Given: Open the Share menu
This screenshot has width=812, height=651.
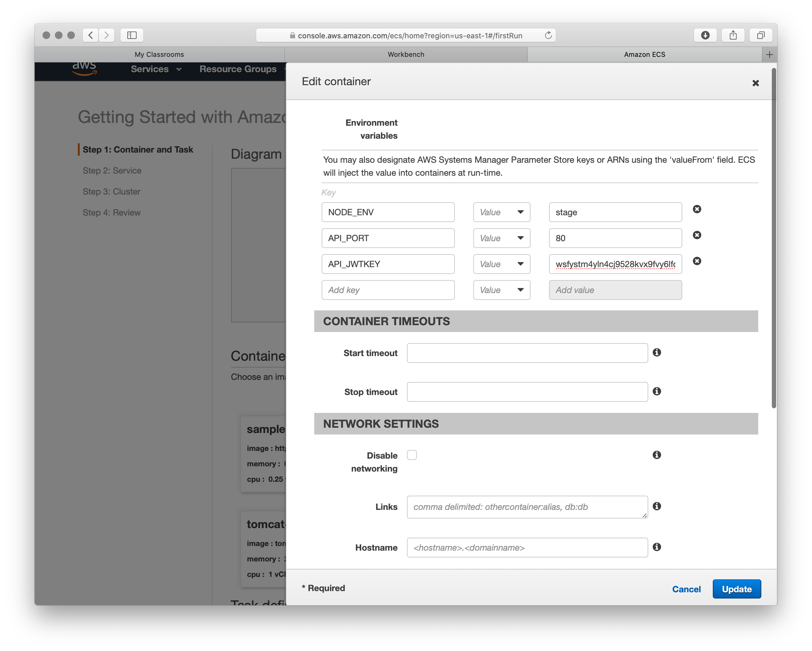Looking at the screenshot, I should pos(733,35).
